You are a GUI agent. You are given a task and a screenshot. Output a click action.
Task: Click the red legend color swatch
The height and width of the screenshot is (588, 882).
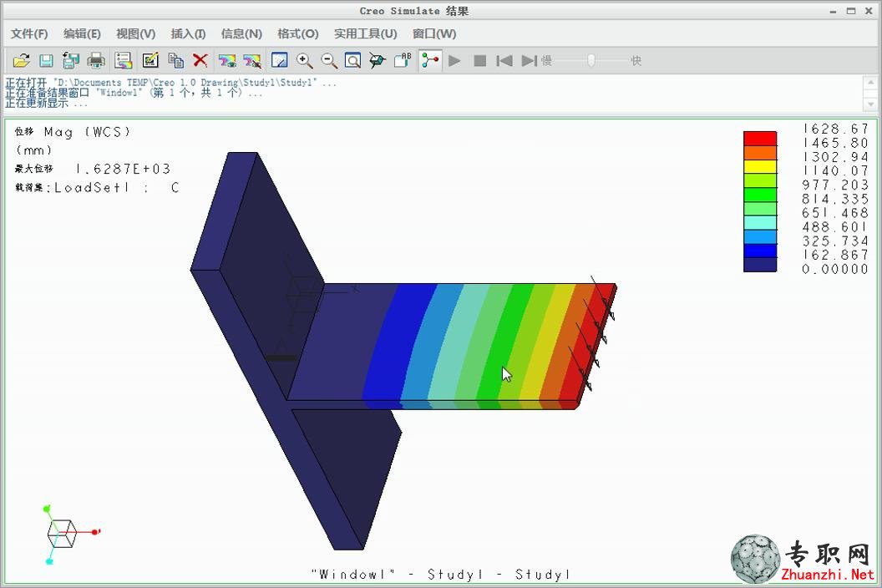click(x=760, y=139)
